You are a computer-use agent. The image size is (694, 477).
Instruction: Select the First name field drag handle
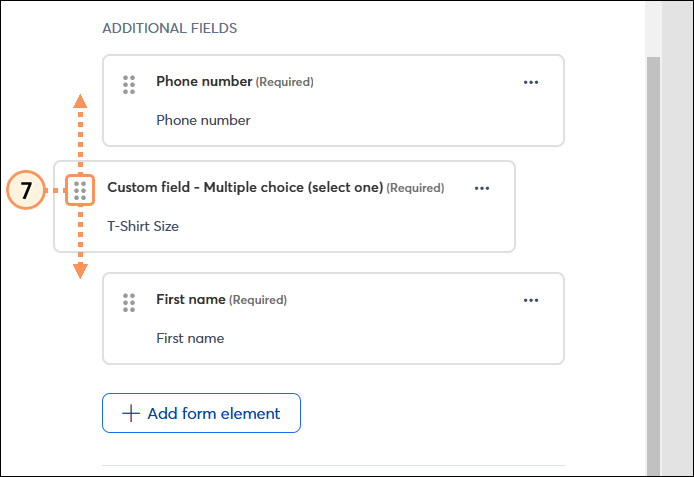(129, 303)
